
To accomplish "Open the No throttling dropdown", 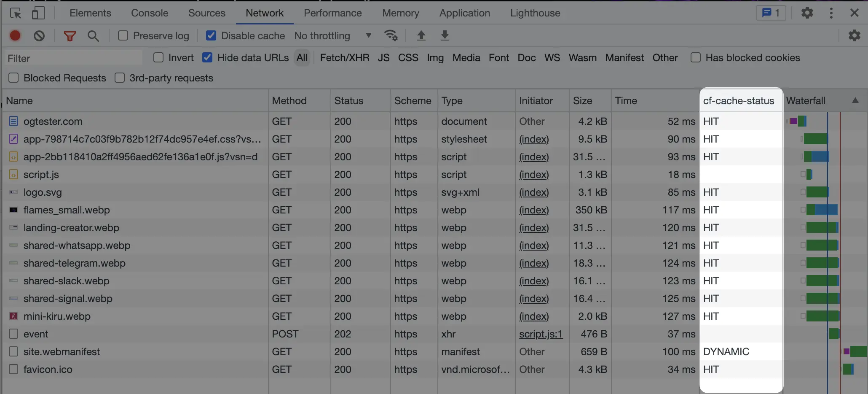I will [x=332, y=36].
